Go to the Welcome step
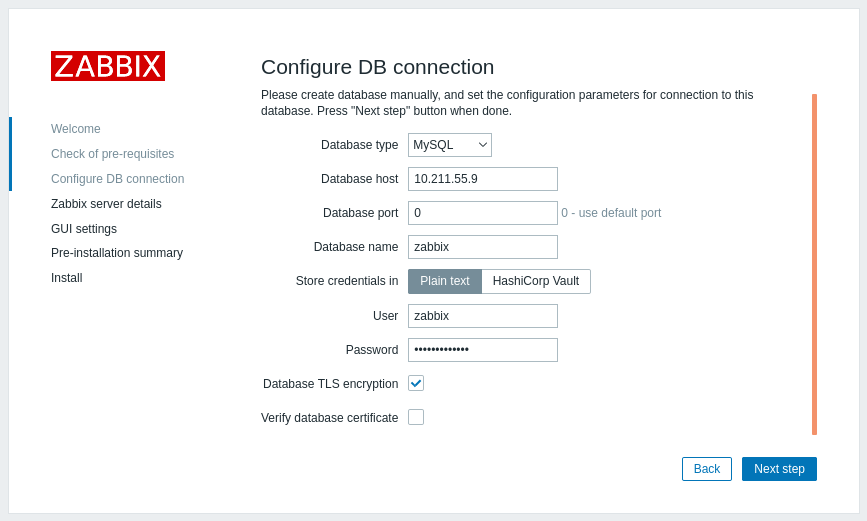Screen dimensions: 867x521 pyautogui.click(x=76, y=129)
